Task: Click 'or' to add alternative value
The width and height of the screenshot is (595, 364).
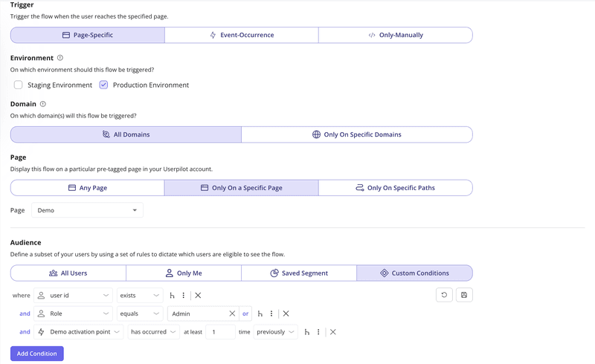Action: tap(245, 313)
